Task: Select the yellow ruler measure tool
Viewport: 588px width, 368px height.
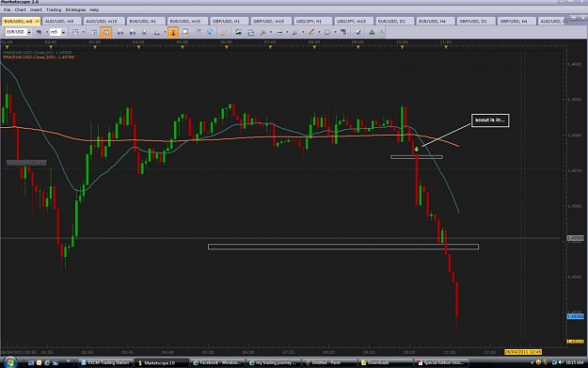Action: [224, 32]
